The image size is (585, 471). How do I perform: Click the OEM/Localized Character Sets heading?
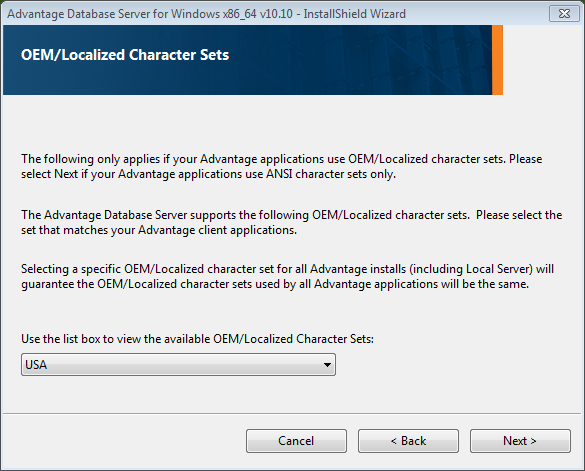point(125,55)
